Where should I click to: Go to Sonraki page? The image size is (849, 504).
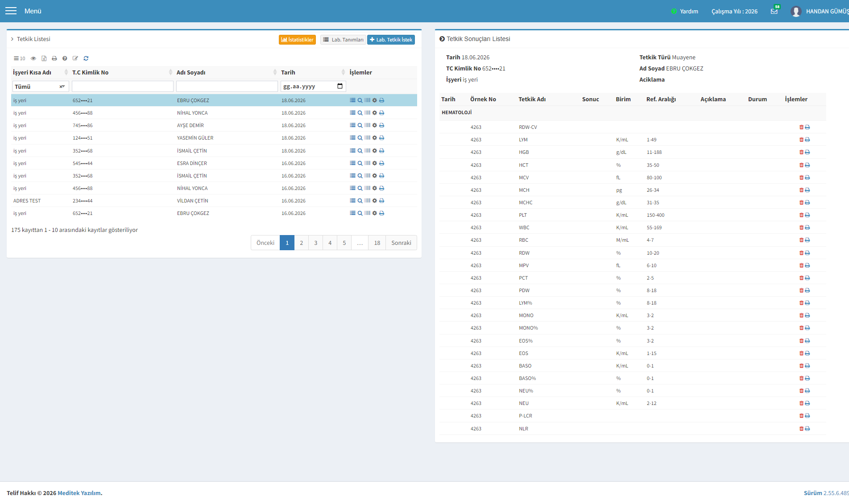[x=401, y=243]
